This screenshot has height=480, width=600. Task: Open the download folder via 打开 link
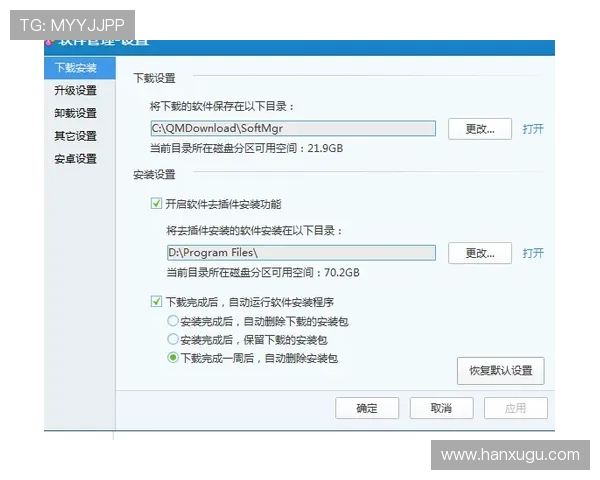tap(533, 129)
